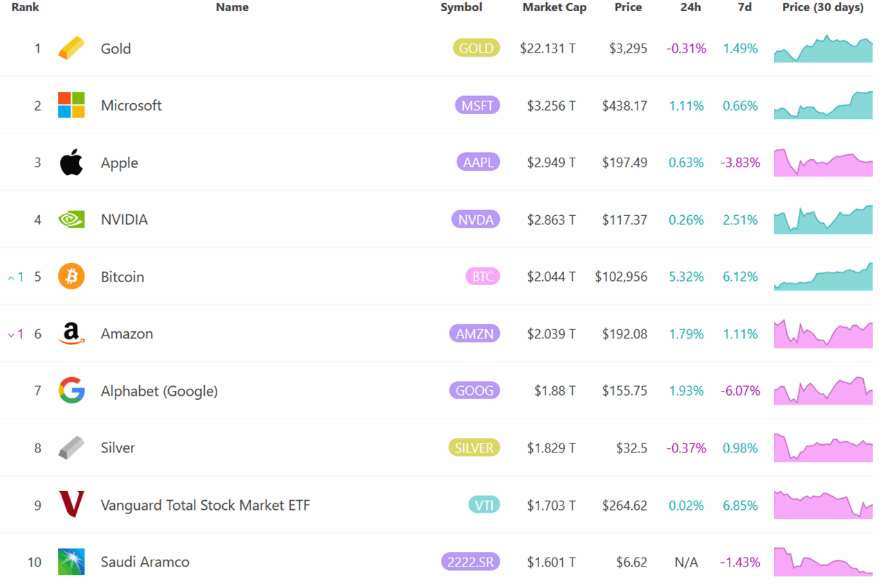Click the Microsoft logo icon
The width and height of the screenshot is (886, 588).
(71, 105)
